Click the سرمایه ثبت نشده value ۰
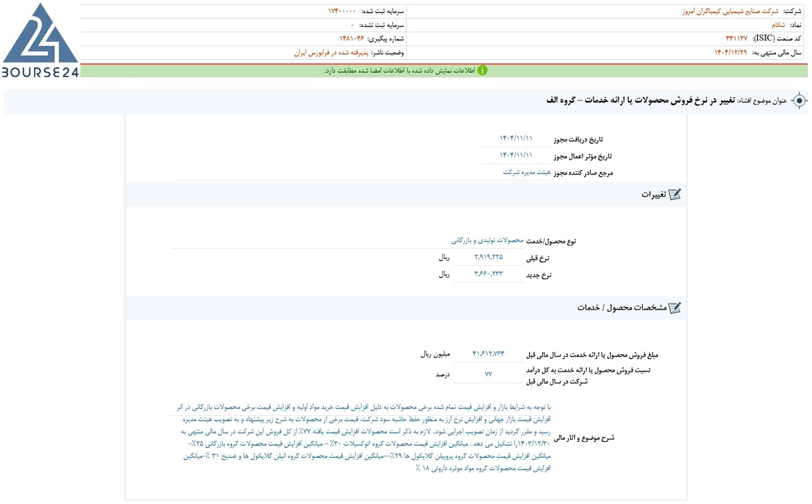Image resolution: width=812 pixels, height=504 pixels. pyautogui.click(x=353, y=25)
